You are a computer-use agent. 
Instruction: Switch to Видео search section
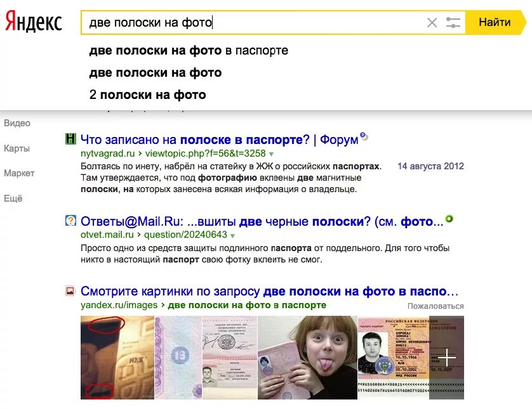(17, 123)
